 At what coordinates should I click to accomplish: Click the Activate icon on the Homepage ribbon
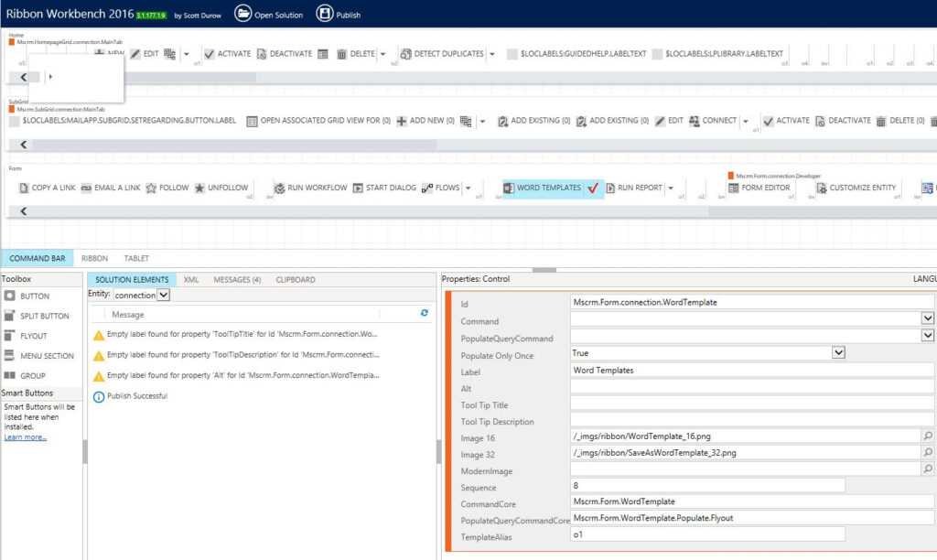[x=210, y=53]
